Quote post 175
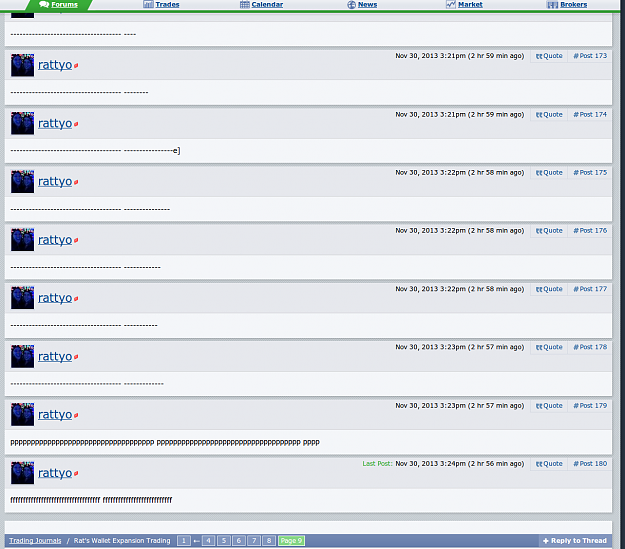 point(549,173)
